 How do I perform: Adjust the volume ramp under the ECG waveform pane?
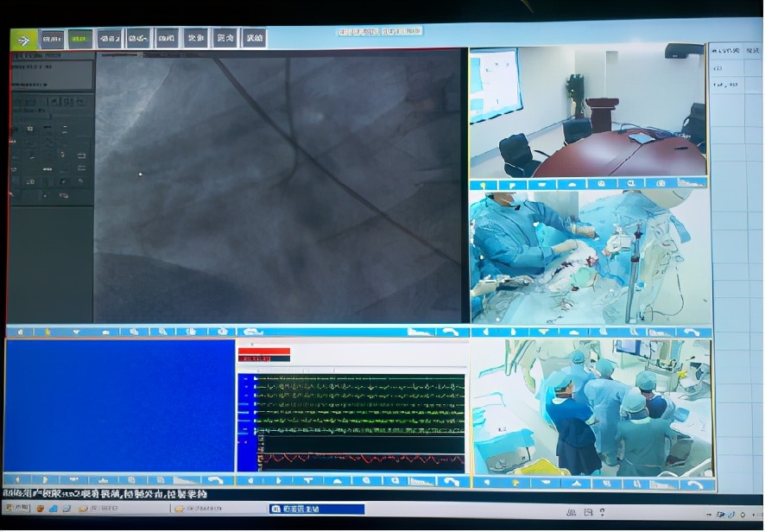coord(421,482)
